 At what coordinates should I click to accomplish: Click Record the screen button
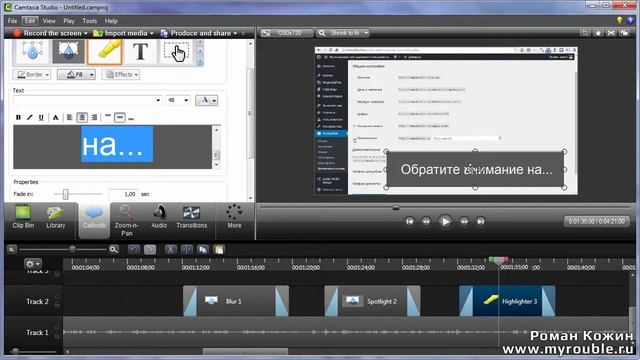pos(47,33)
